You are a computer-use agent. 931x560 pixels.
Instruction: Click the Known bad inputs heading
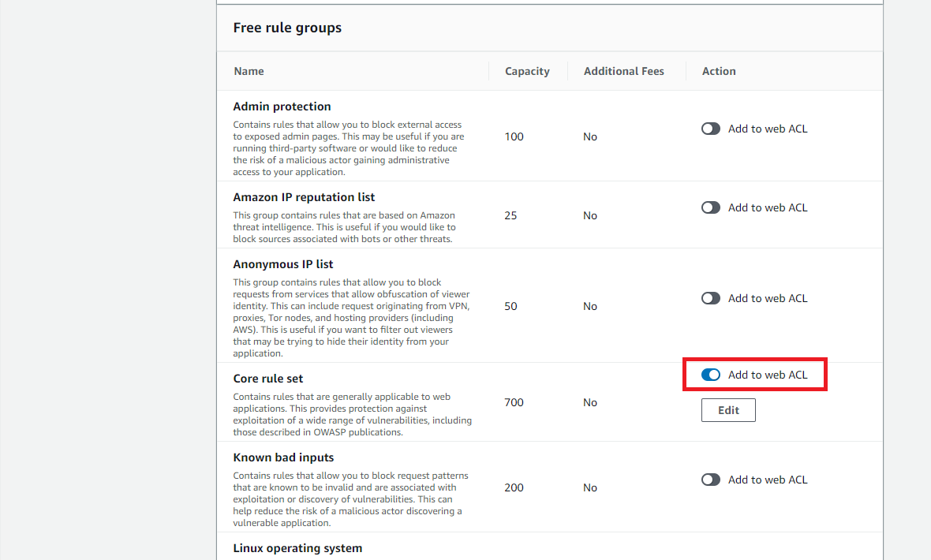point(283,457)
